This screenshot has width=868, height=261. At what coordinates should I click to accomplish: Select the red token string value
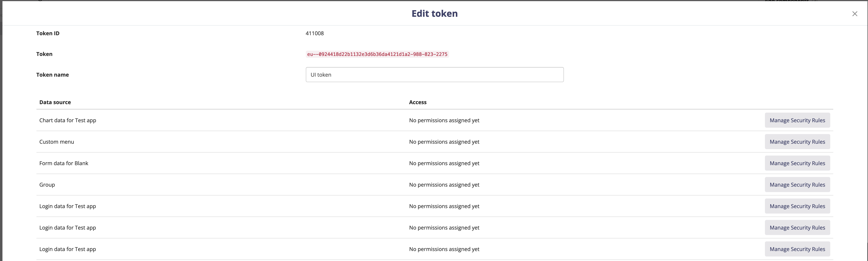coord(377,54)
